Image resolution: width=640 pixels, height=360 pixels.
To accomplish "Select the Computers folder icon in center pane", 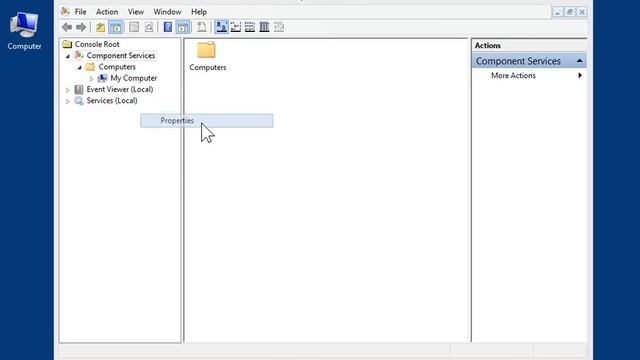I will pyautogui.click(x=207, y=50).
